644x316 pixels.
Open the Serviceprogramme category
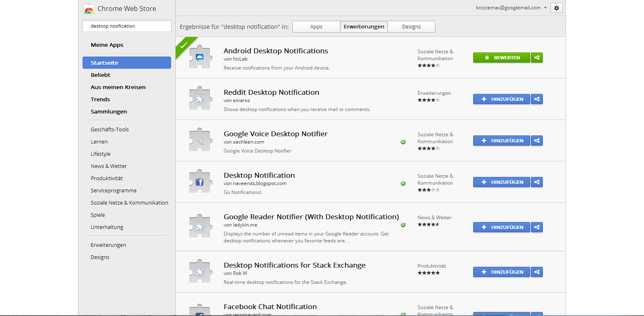(x=113, y=190)
